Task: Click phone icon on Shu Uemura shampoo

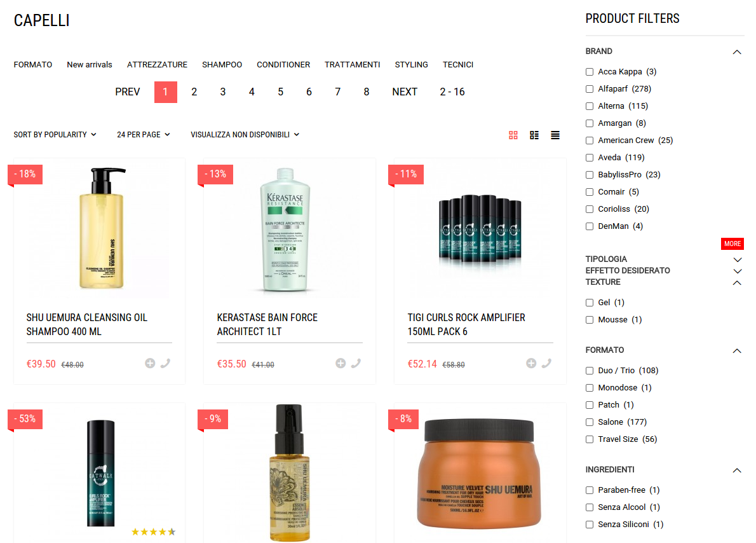Action: tap(165, 364)
